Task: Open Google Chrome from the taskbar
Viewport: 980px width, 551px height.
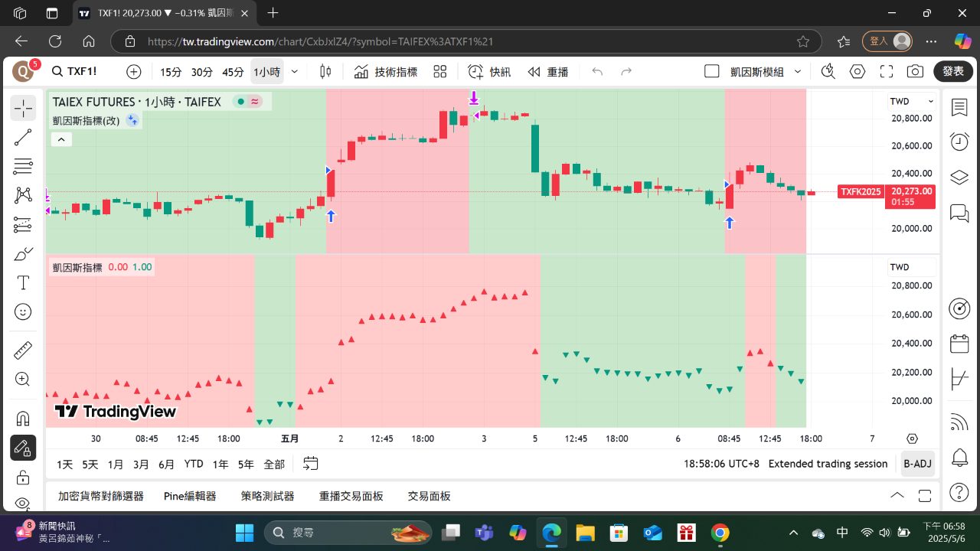Action: coord(719,533)
